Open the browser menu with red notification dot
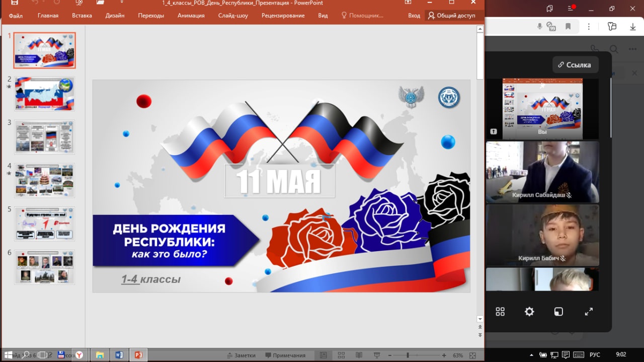This screenshot has height=362, width=644. [572, 8]
